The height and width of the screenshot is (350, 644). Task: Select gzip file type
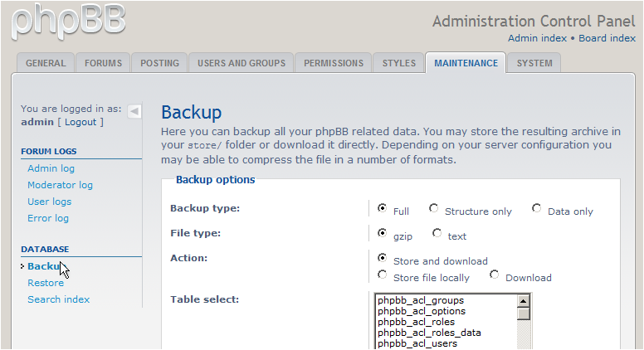coord(382,233)
